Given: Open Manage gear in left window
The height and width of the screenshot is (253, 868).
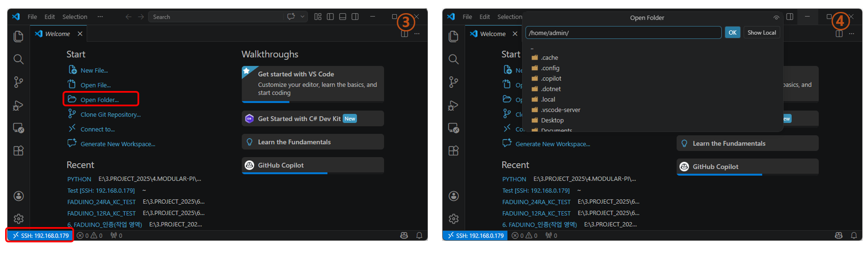Looking at the screenshot, I should [x=18, y=219].
